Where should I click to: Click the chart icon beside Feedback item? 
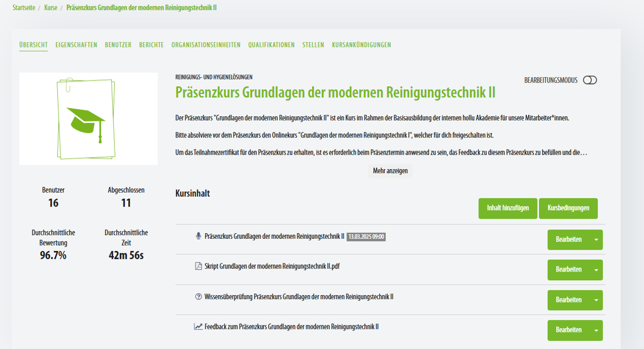point(198,326)
